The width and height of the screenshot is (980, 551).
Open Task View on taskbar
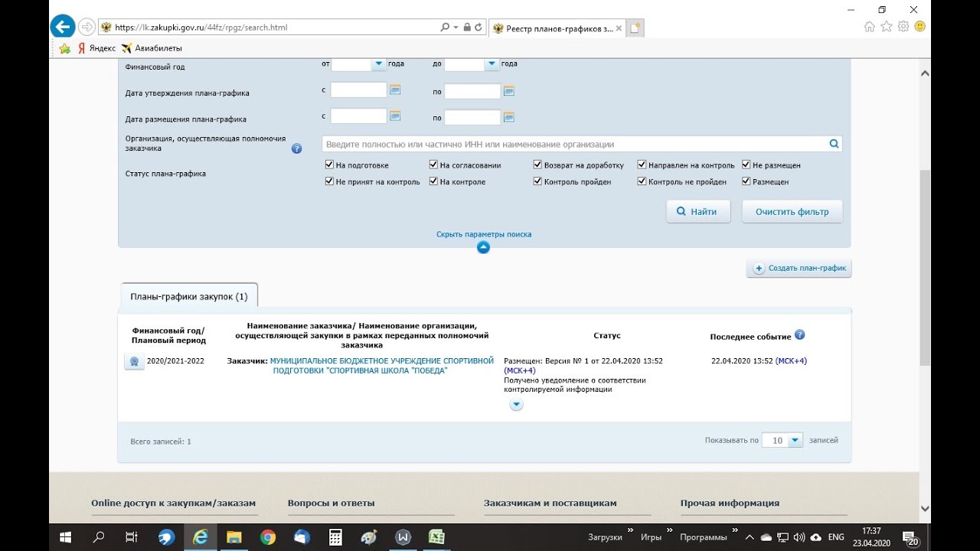click(132, 537)
